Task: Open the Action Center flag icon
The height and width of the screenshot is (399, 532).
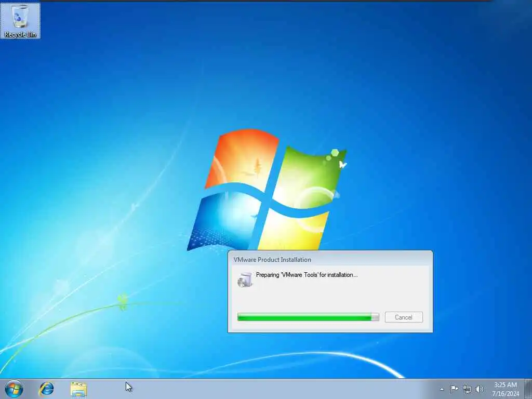Action: (454, 389)
